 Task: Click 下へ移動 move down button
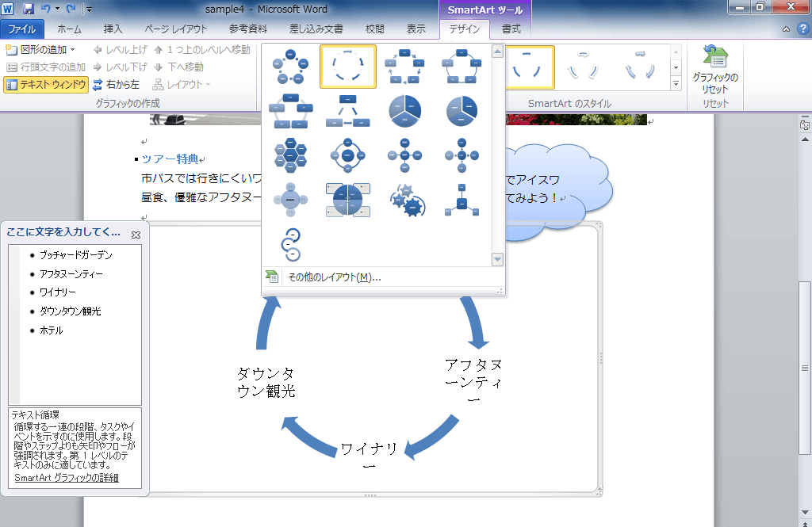178,67
